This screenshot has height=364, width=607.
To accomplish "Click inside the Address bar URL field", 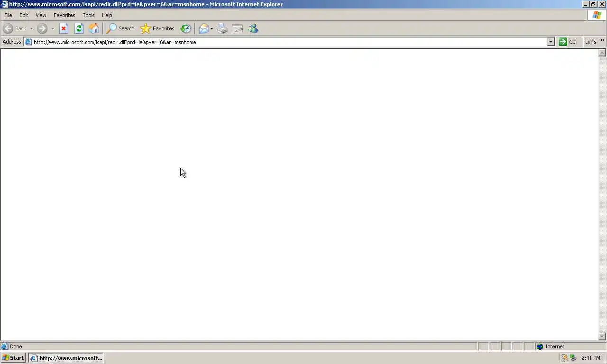I will (x=289, y=42).
